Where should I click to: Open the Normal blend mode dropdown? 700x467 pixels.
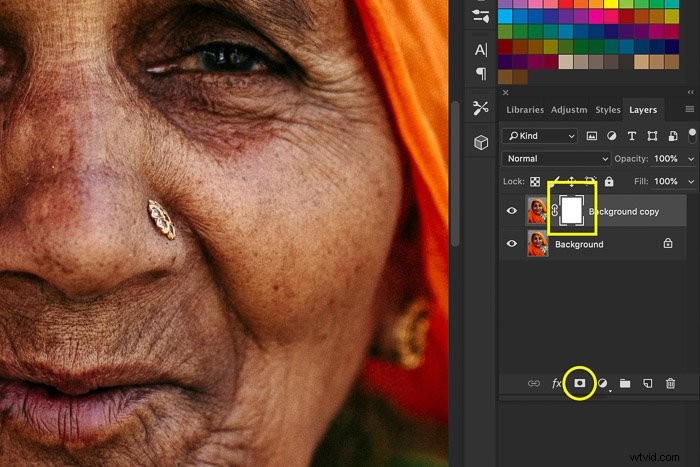click(x=556, y=159)
